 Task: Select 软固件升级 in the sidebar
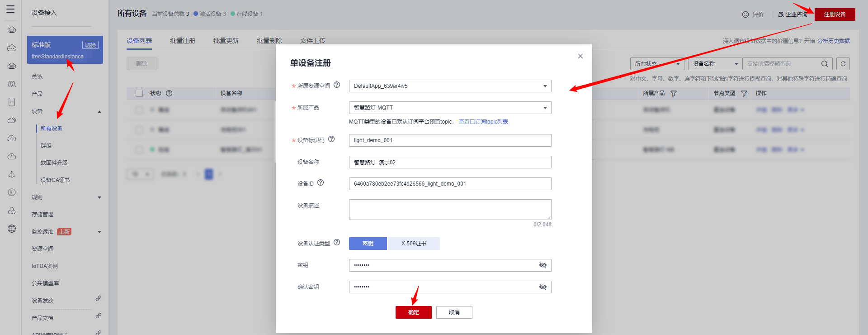tap(54, 163)
